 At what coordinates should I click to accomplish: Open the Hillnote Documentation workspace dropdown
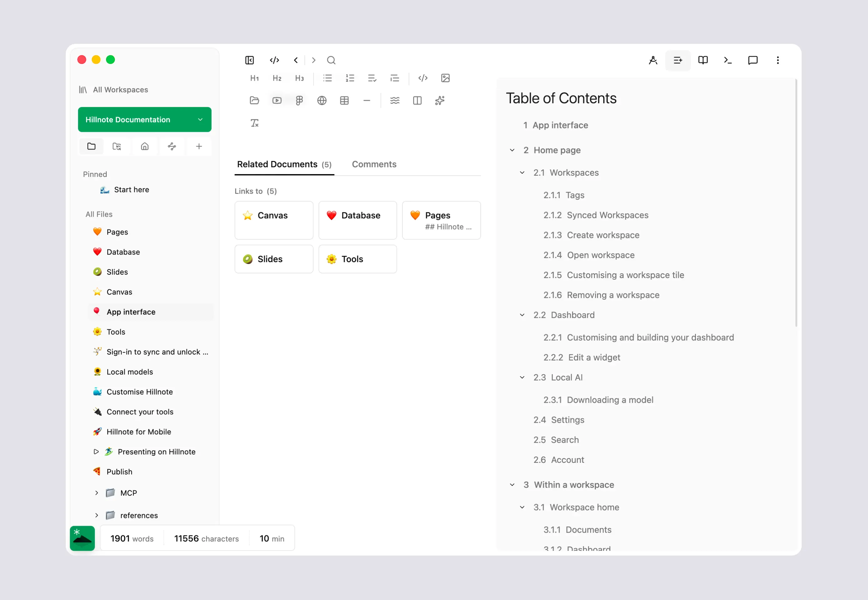click(x=145, y=120)
